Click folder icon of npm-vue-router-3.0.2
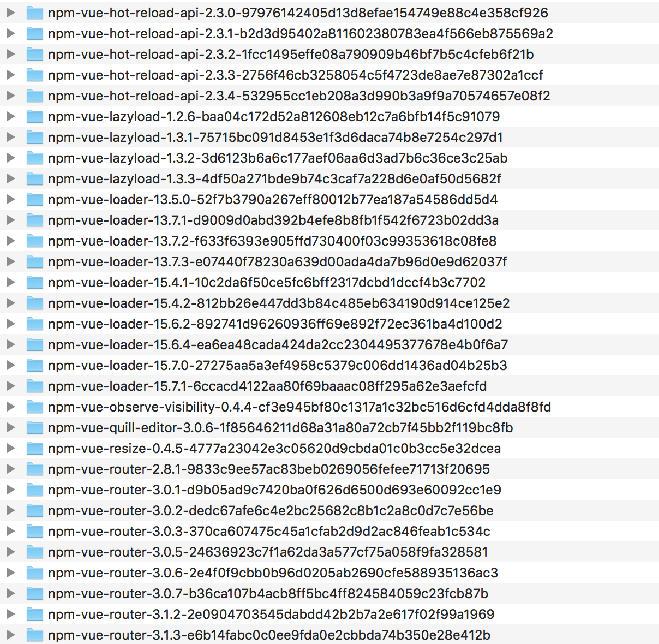The height and width of the screenshot is (644, 659). click(x=35, y=510)
